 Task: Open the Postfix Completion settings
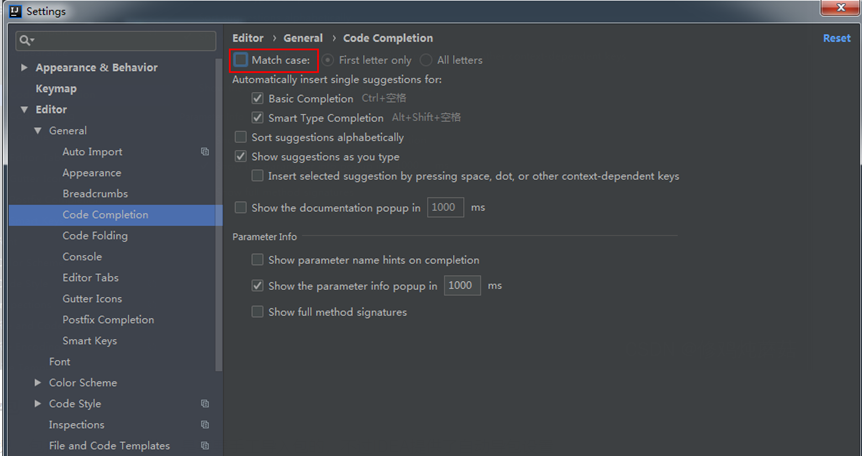pyautogui.click(x=108, y=320)
